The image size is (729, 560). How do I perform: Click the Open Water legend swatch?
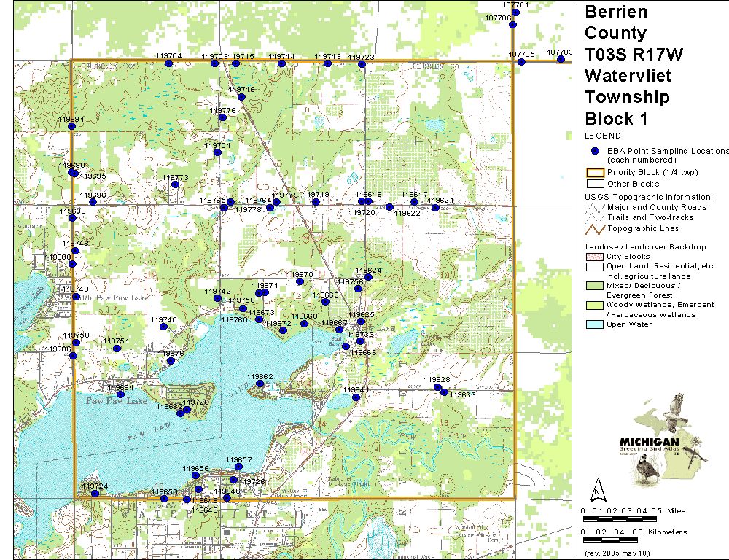(595, 324)
